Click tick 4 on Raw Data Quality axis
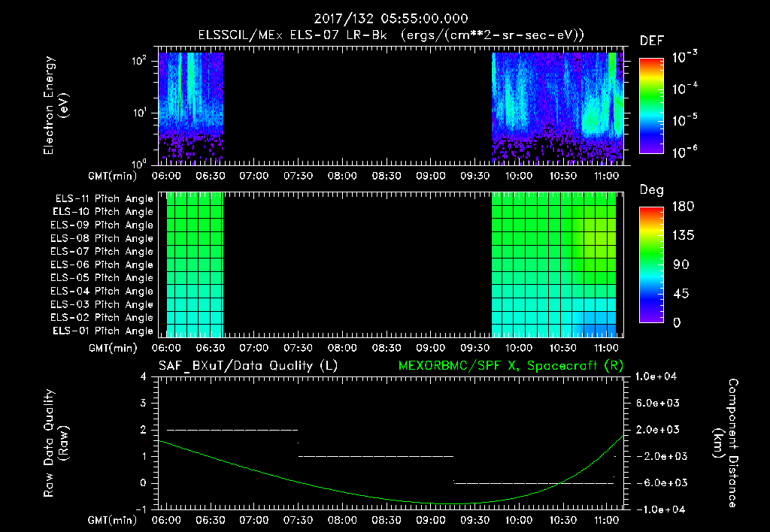770x532 pixels. tap(144, 376)
